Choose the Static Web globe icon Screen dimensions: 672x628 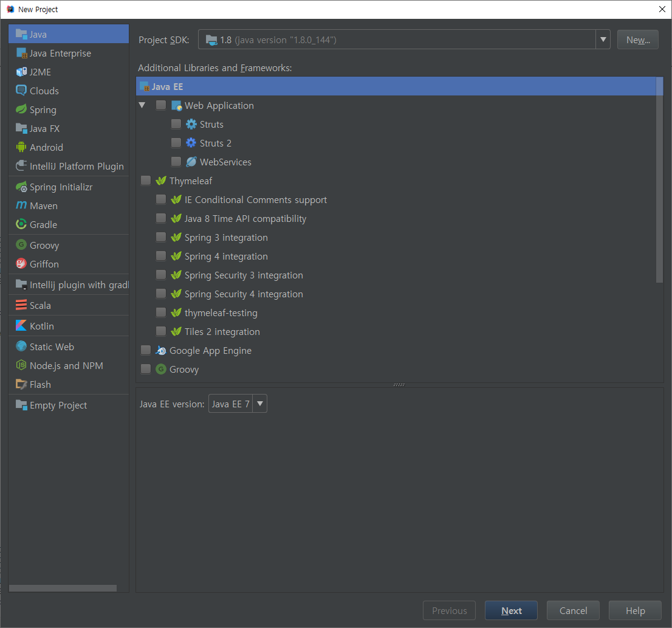pos(21,347)
